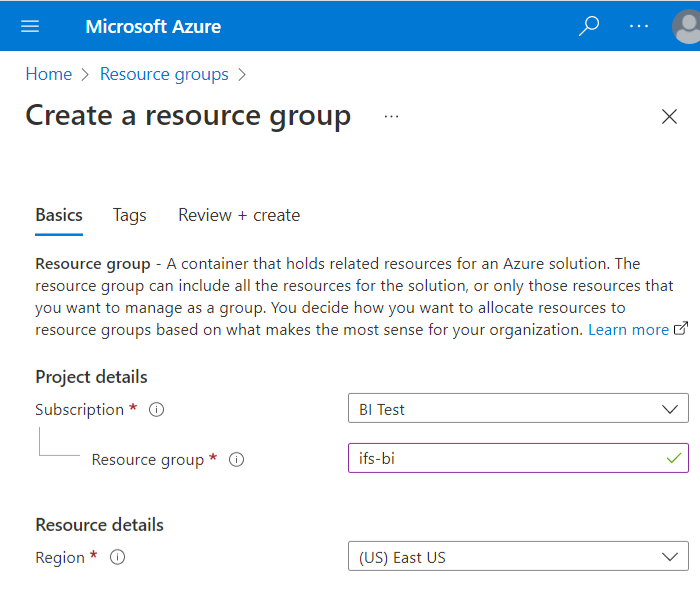Click the search magnifier icon
700x616 pixels.
(x=589, y=26)
